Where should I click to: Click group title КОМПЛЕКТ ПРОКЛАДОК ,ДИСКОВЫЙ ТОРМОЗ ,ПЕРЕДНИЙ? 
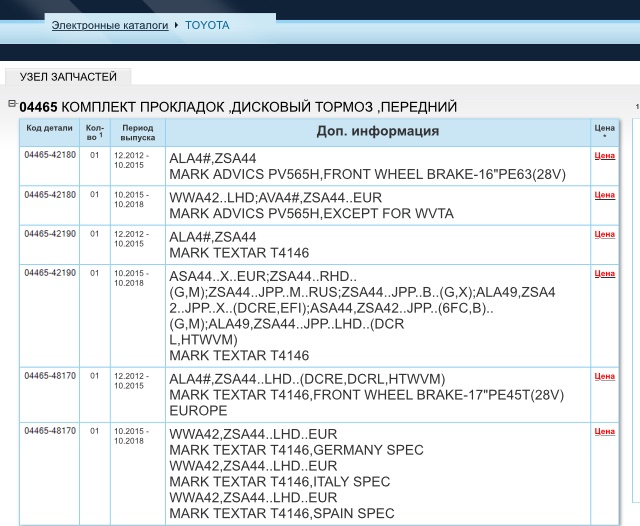point(259,107)
